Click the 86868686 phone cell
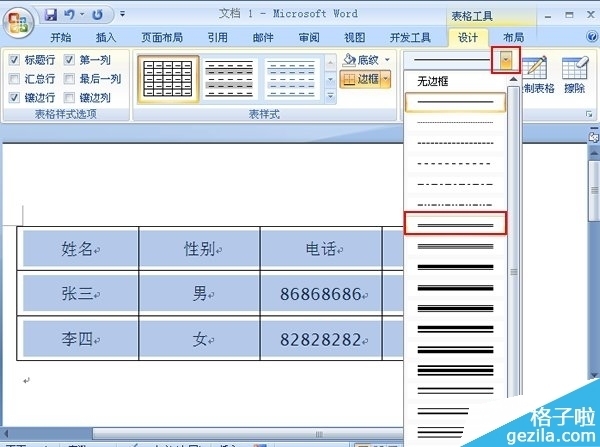Viewport: 600px width, 447px height. [321, 294]
